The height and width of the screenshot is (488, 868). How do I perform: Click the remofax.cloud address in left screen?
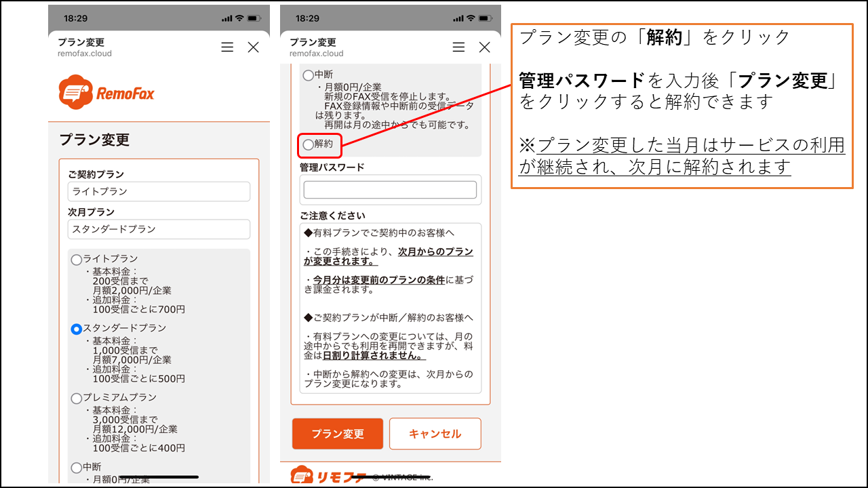coord(85,54)
